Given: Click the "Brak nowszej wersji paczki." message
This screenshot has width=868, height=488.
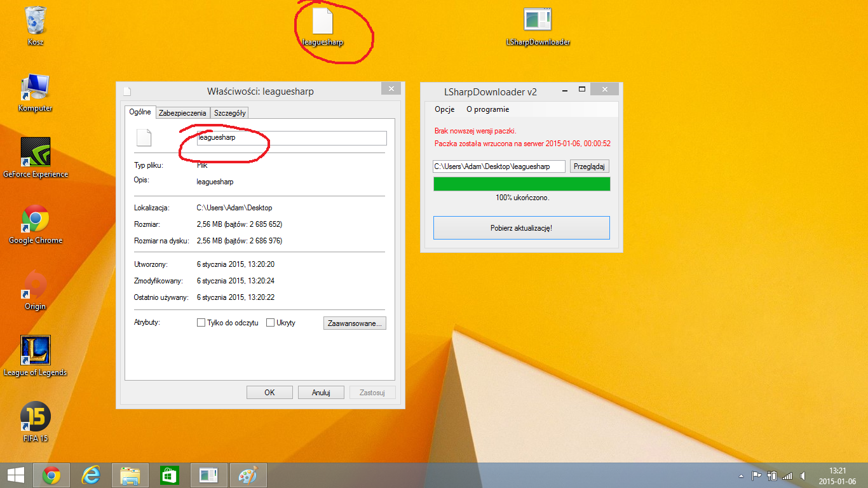Looking at the screenshot, I should (475, 131).
